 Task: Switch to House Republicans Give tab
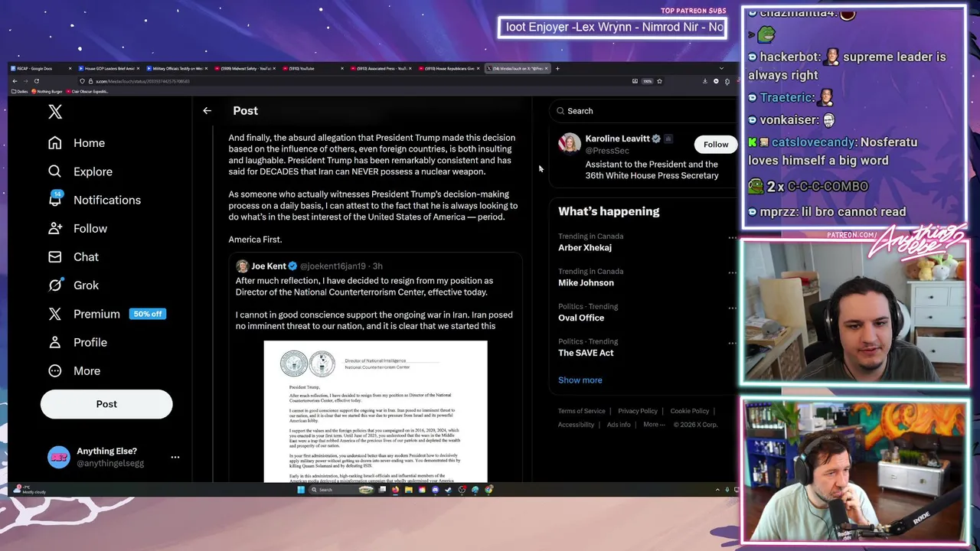coord(449,68)
